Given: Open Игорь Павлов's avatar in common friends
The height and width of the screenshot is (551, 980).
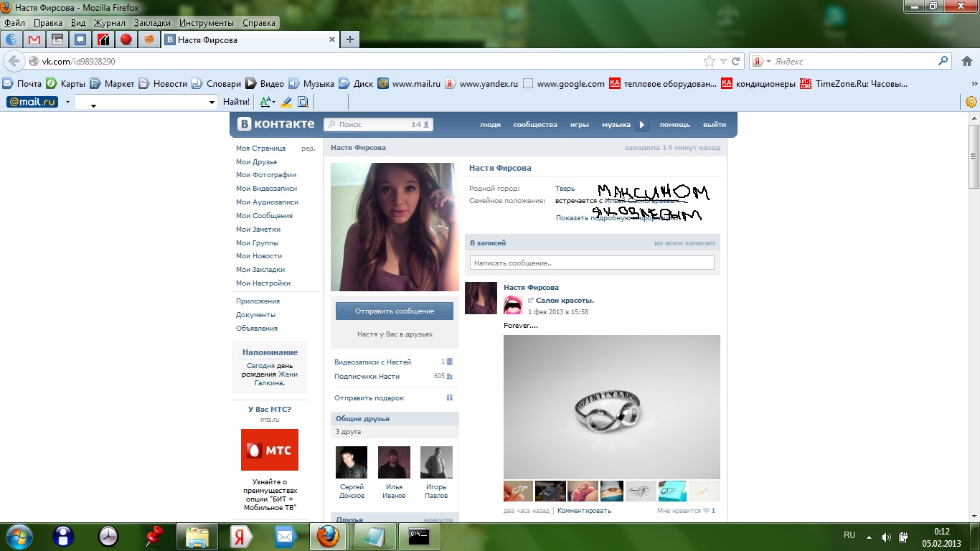Looking at the screenshot, I should 436,462.
